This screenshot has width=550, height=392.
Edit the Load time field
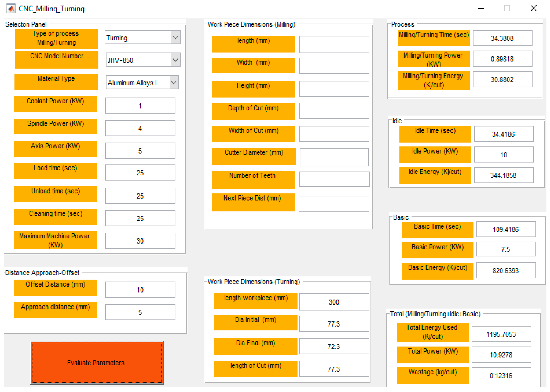[140, 173]
